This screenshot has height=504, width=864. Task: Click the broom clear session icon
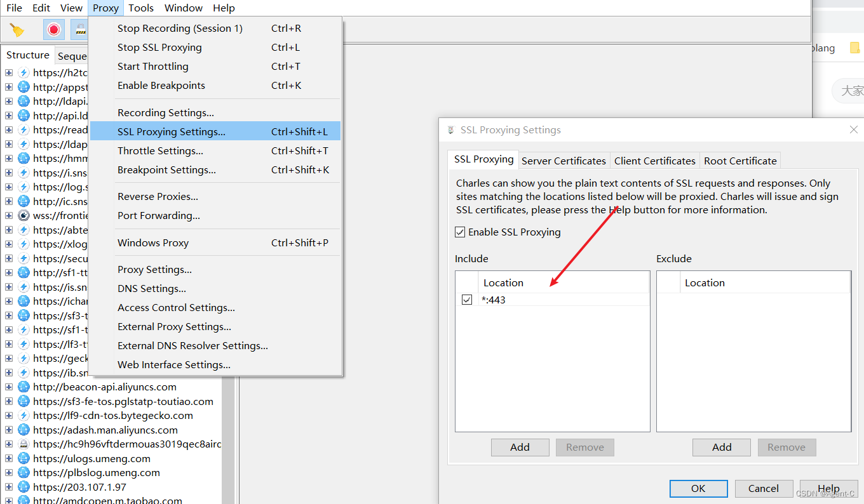pos(17,30)
